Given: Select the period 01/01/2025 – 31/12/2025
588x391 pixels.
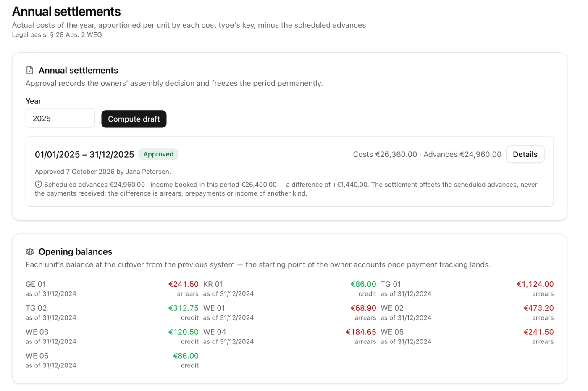Looking at the screenshot, I should tap(84, 155).
